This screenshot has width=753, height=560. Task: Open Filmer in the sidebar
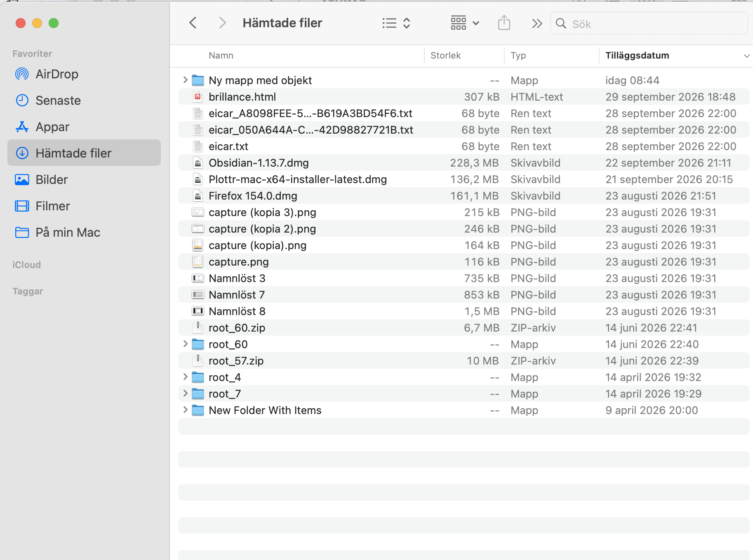[x=84, y=206]
